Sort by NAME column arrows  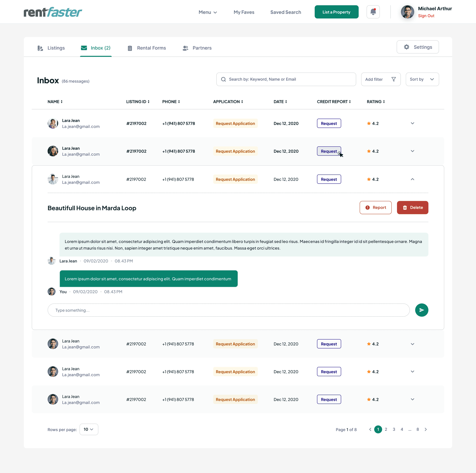61,102
